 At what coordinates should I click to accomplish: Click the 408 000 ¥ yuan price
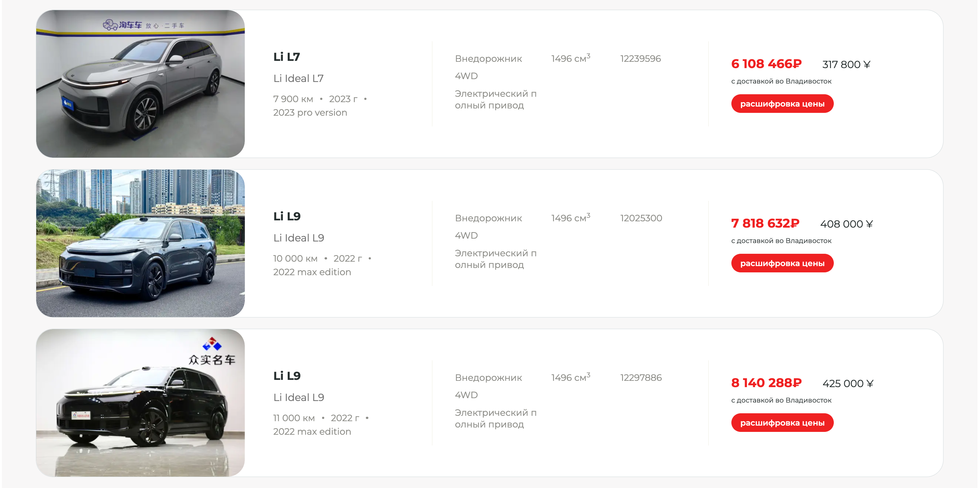point(846,224)
